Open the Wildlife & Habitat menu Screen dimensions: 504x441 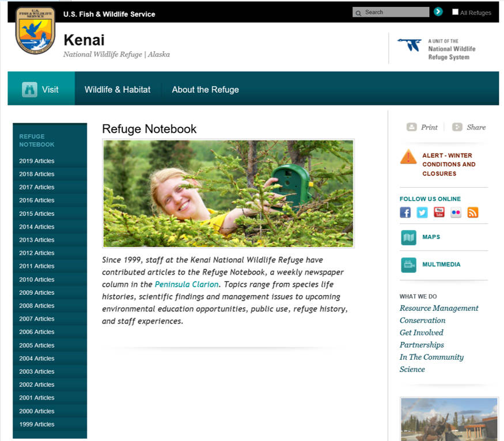point(118,90)
